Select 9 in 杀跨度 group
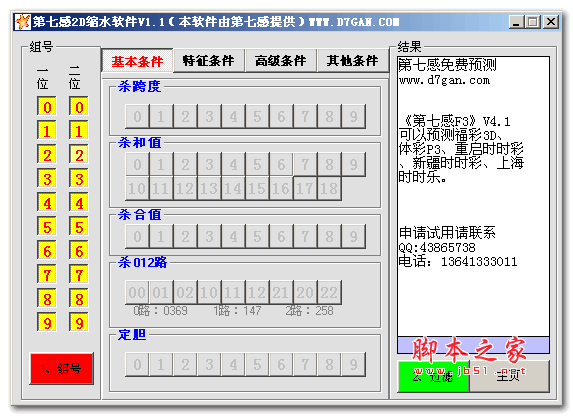573x417 pixels. tap(353, 117)
